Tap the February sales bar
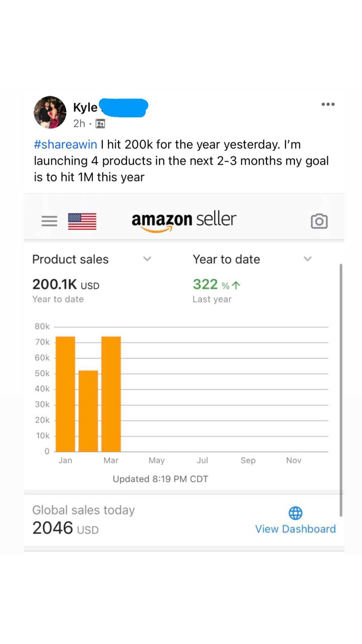The image size is (362, 644). pos(88,411)
